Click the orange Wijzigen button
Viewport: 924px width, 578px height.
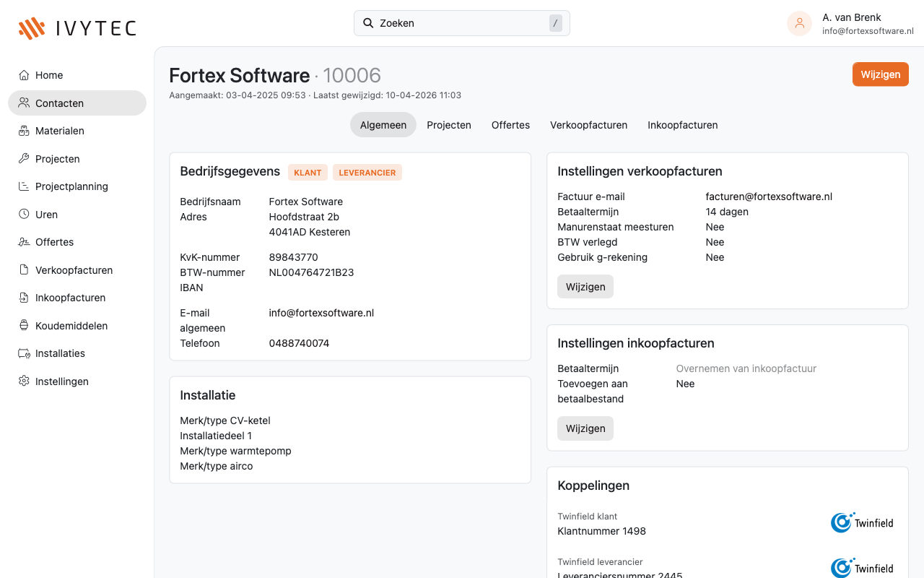pyautogui.click(x=880, y=74)
